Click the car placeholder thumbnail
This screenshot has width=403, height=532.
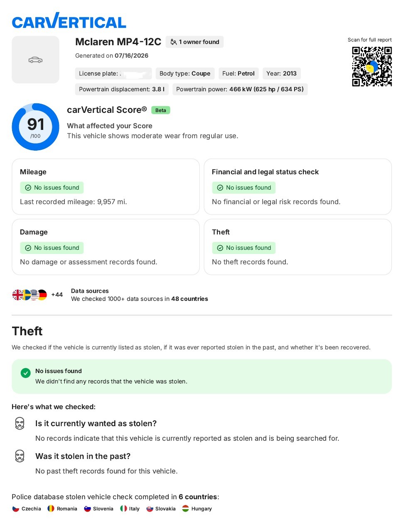click(x=35, y=60)
